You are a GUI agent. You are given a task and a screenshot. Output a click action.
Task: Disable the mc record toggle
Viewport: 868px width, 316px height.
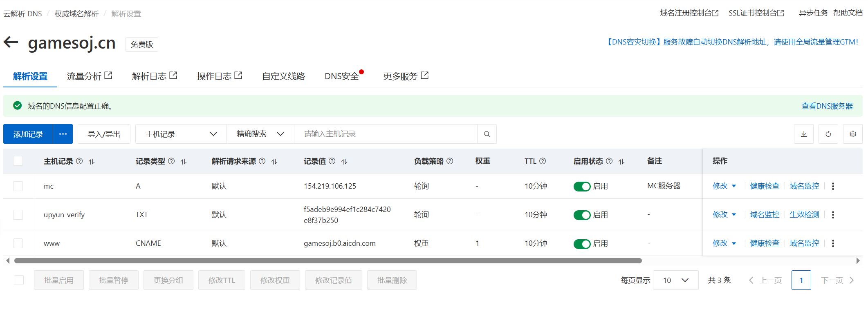[582, 186]
